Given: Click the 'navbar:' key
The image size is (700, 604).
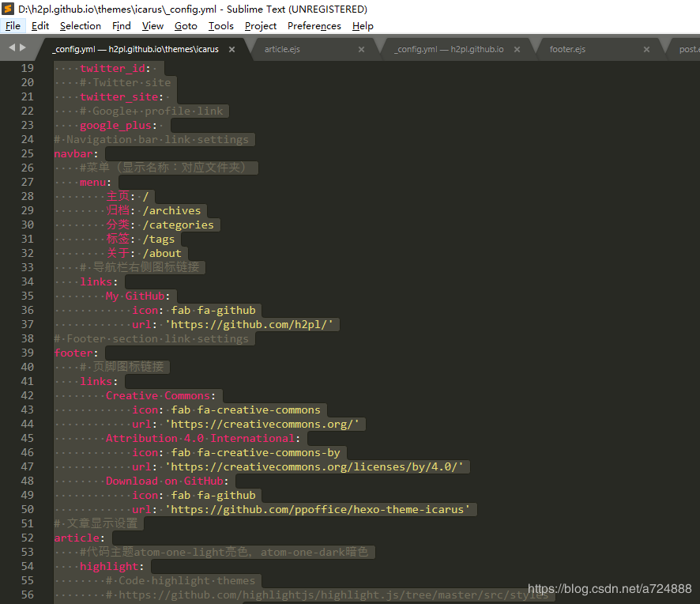Looking at the screenshot, I should pyautogui.click(x=76, y=153).
